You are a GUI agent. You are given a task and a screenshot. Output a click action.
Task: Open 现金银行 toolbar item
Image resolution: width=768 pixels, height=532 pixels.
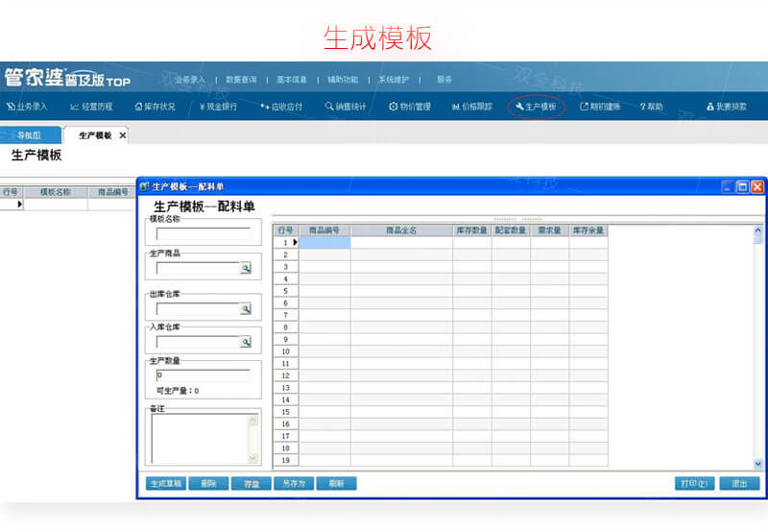(x=218, y=107)
